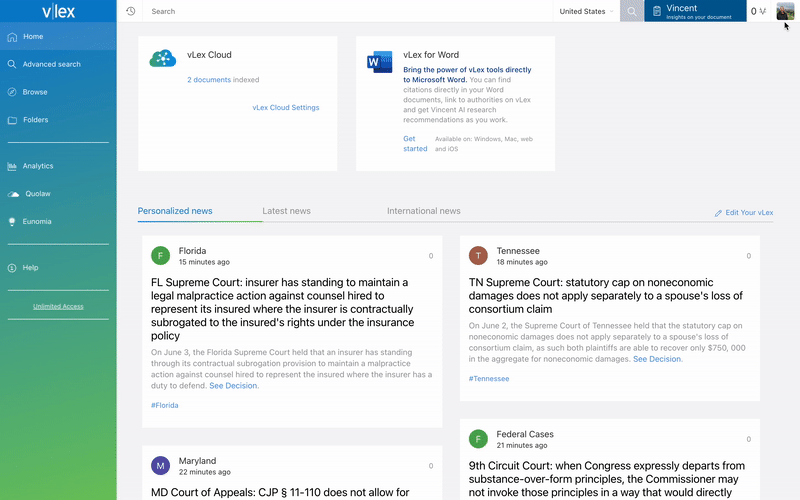Click the Eunomia lightbulb icon
This screenshot has width=800, height=500.
pos(12,221)
